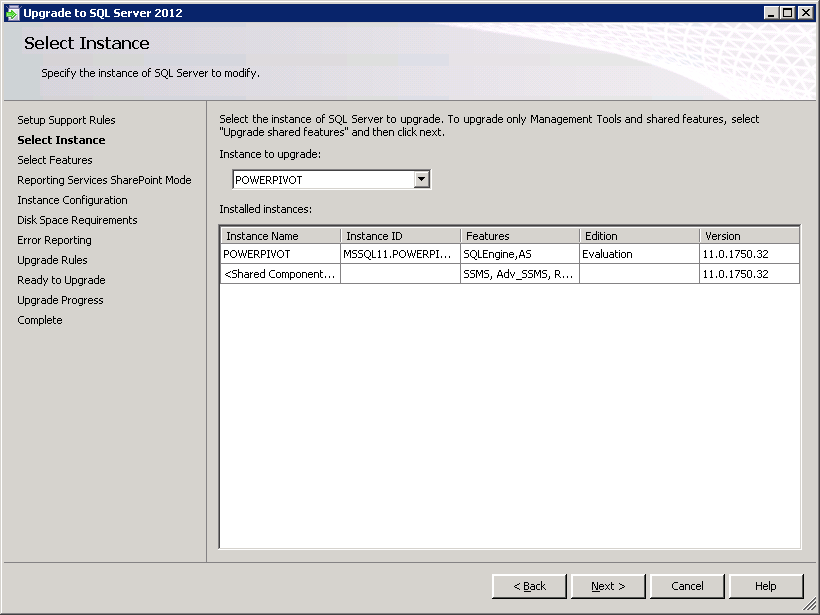Open the Help button

766,586
